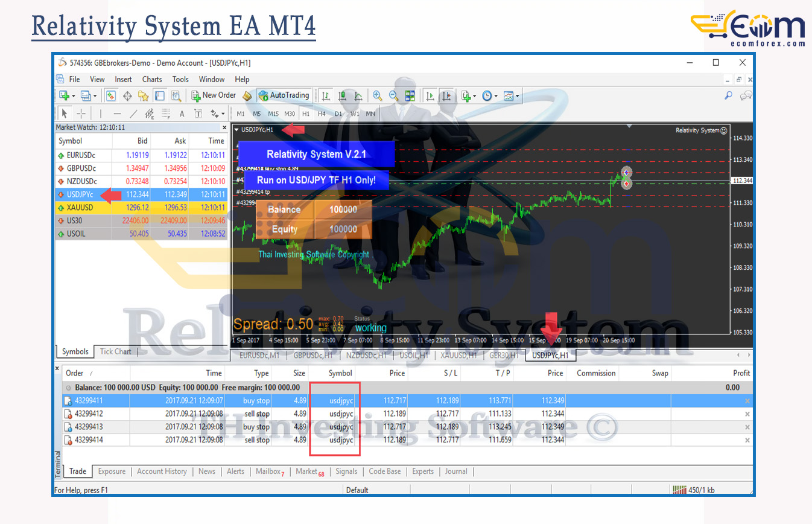Viewport: 812px width, 524px height.
Task: Switch to the H4 timeframe
Action: pyautogui.click(x=322, y=113)
